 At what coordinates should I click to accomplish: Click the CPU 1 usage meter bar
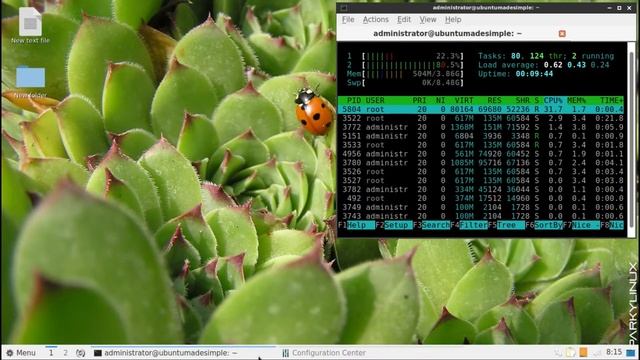413,56
